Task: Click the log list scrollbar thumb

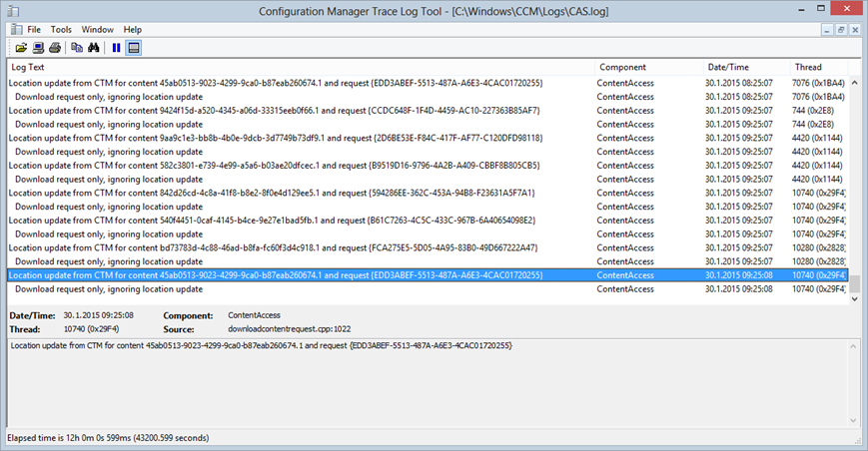Action: click(854, 284)
